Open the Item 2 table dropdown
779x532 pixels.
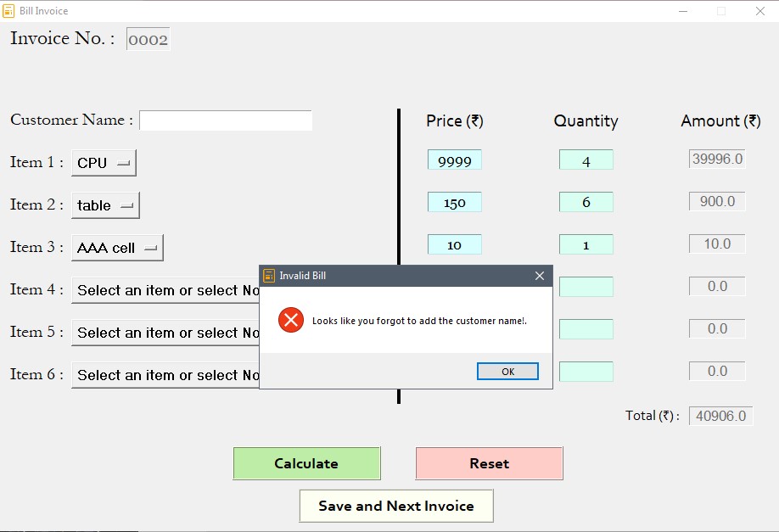click(105, 205)
